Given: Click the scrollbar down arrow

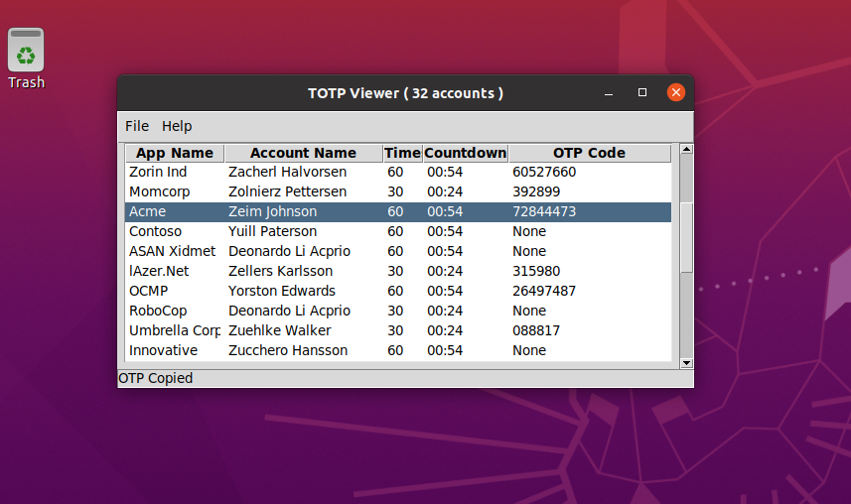Looking at the screenshot, I should tap(685, 363).
